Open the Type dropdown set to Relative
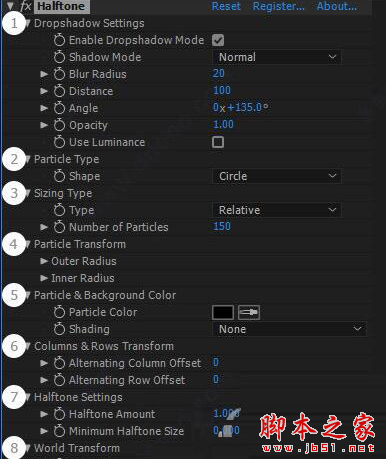Viewport: 386px width, 459px height. tap(277, 210)
